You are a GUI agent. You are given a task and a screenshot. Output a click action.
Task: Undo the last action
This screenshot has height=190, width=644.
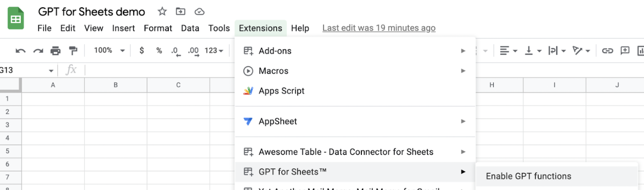[21, 51]
